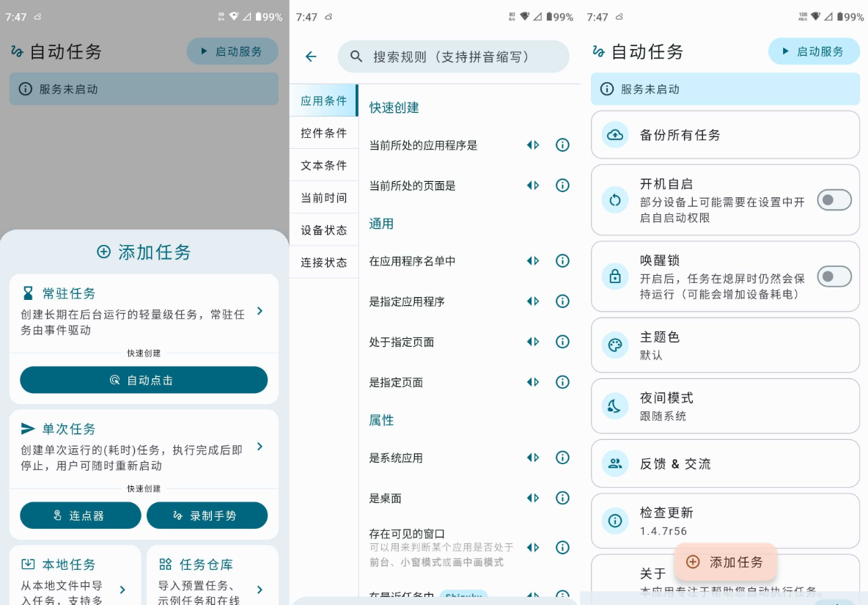Switch to the 控件条件 tab
Screen dimensions: 868x605
324,133
